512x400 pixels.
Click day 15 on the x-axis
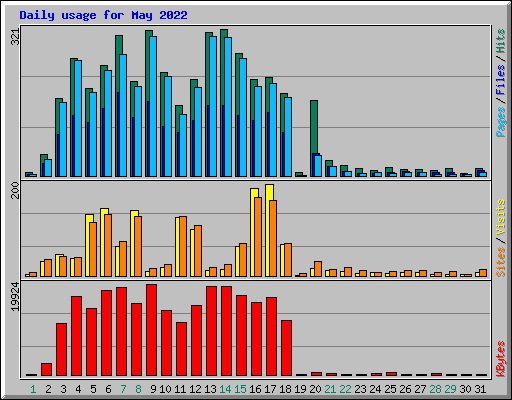coord(240,389)
